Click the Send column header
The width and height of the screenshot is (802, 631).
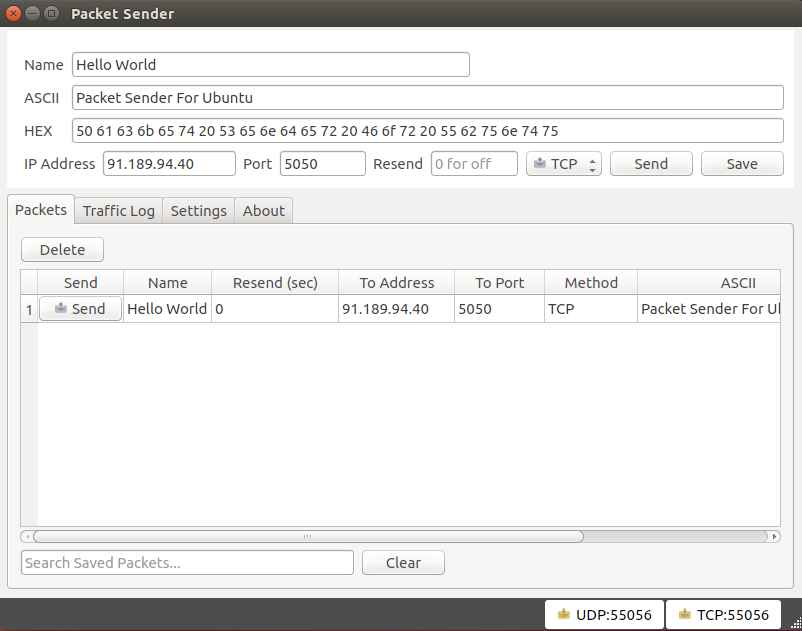point(80,283)
